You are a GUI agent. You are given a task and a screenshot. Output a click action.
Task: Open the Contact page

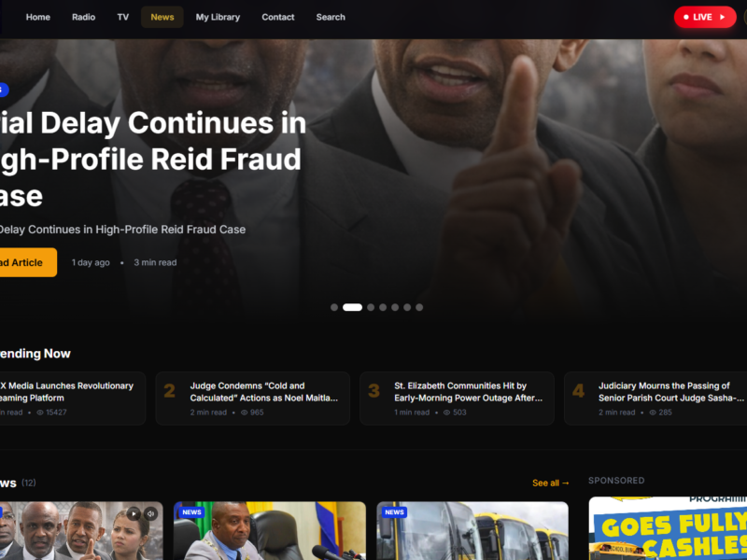pyautogui.click(x=277, y=17)
